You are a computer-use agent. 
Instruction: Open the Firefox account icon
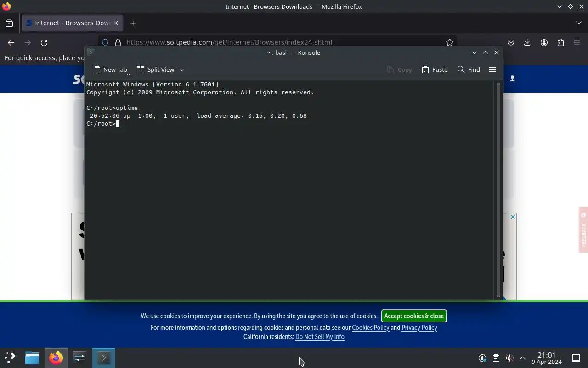[x=544, y=42]
